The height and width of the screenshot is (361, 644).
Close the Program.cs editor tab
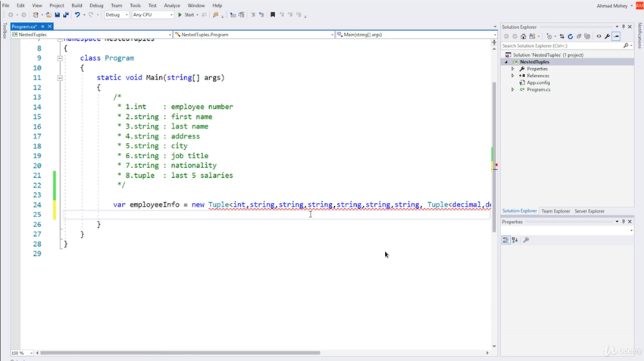[50, 26]
